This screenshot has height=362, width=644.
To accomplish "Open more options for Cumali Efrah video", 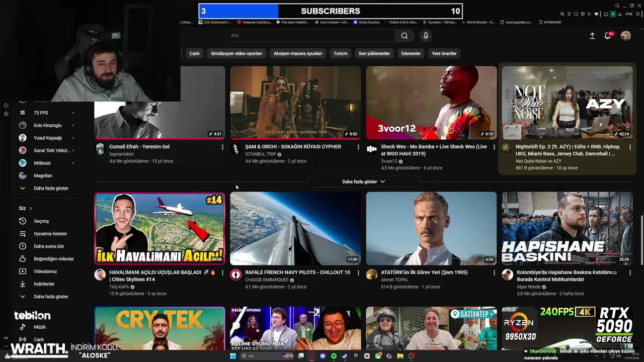I will pos(222,147).
